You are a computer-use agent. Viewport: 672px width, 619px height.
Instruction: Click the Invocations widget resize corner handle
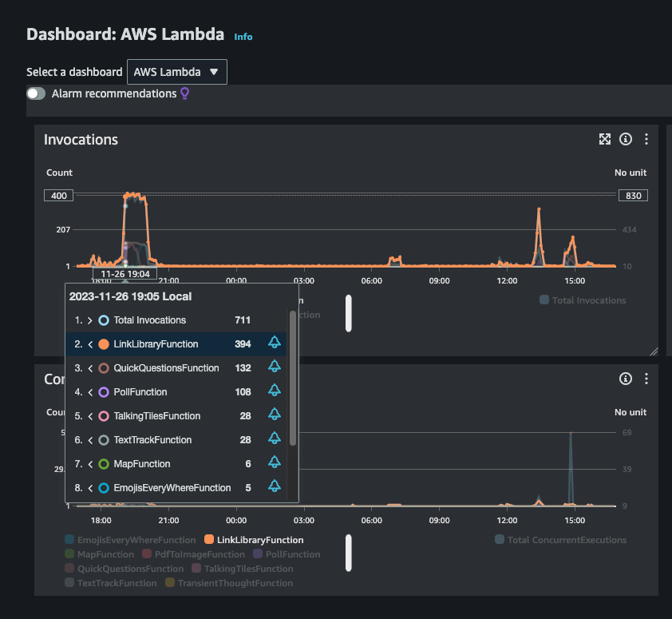click(654, 351)
